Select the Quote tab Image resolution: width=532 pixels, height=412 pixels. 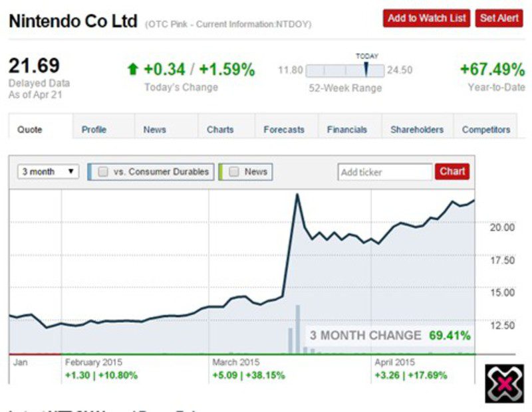pos(30,130)
